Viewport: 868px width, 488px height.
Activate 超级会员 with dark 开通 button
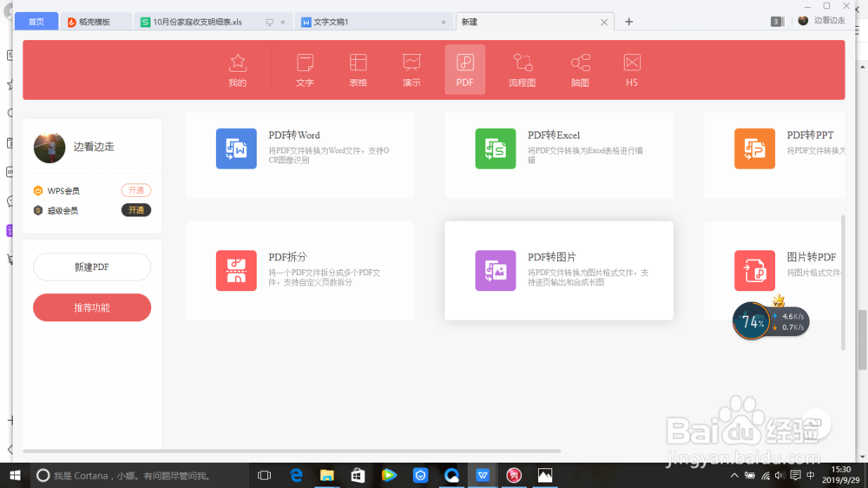pyautogui.click(x=136, y=210)
